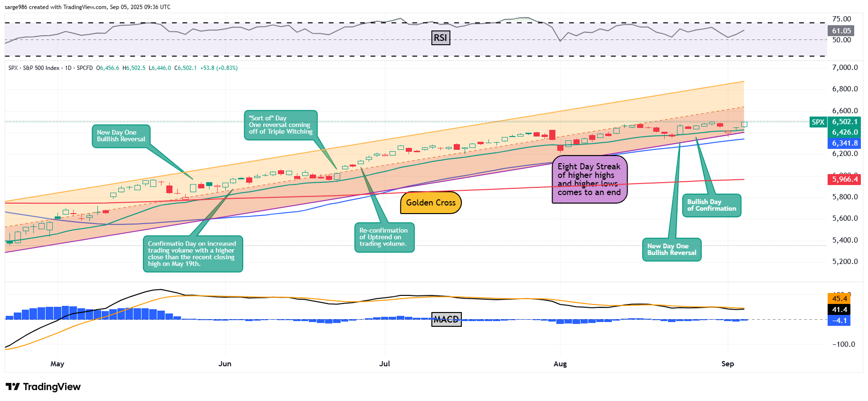Select the red 5,966.4 moving average label
The width and height of the screenshot is (868, 401).
pyautogui.click(x=845, y=179)
